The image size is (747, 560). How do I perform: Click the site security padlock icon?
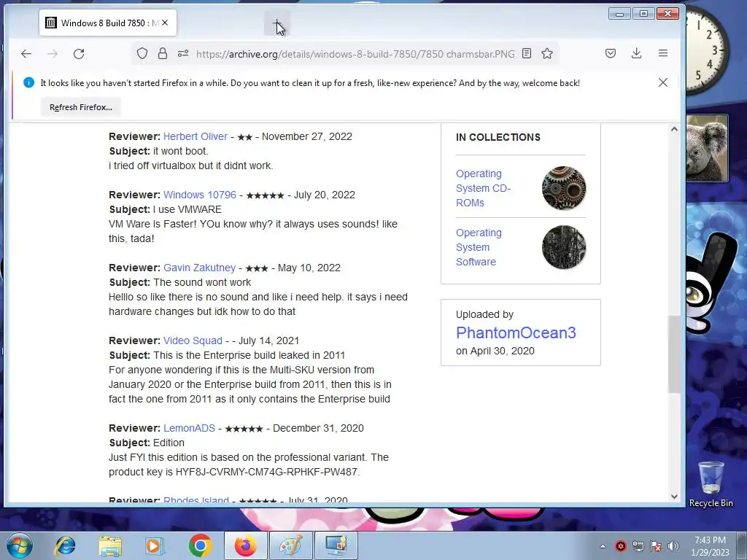pos(163,54)
